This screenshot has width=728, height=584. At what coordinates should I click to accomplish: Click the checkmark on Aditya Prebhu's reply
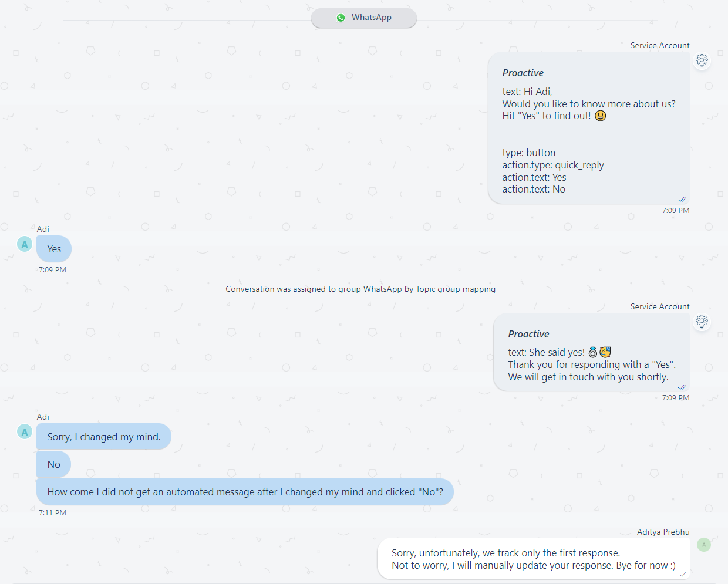(682, 575)
